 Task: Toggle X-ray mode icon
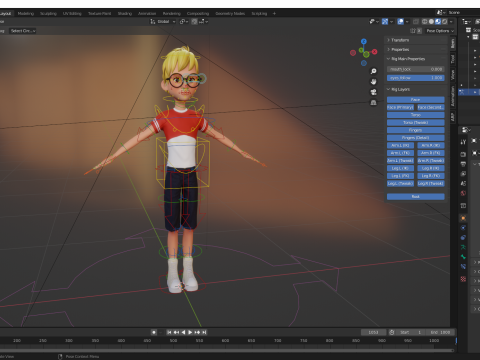[416, 22]
